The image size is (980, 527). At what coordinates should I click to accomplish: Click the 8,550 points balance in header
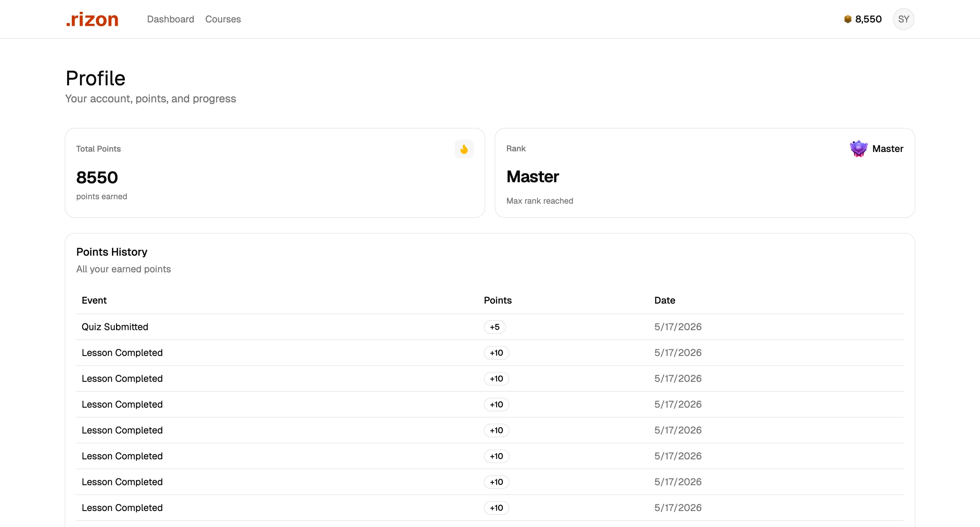click(x=868, y=19)
